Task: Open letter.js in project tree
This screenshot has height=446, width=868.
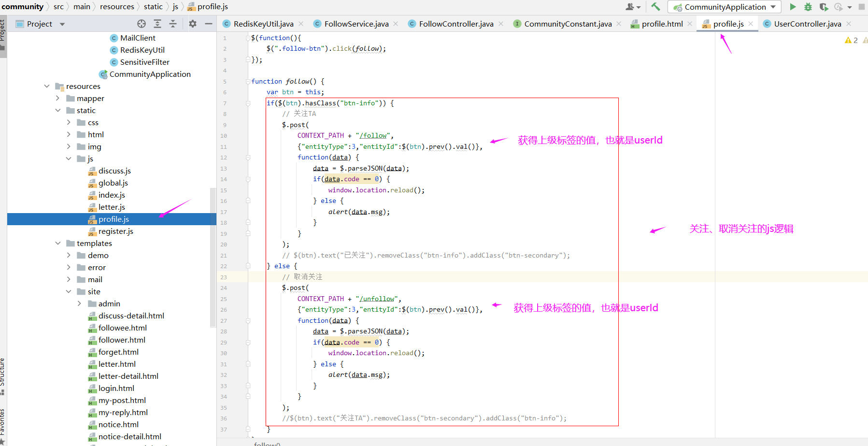Action: (112, 207)
